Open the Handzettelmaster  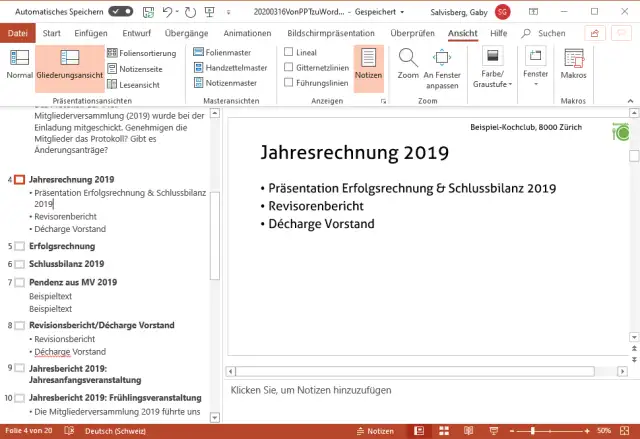[x=230, y=67]
